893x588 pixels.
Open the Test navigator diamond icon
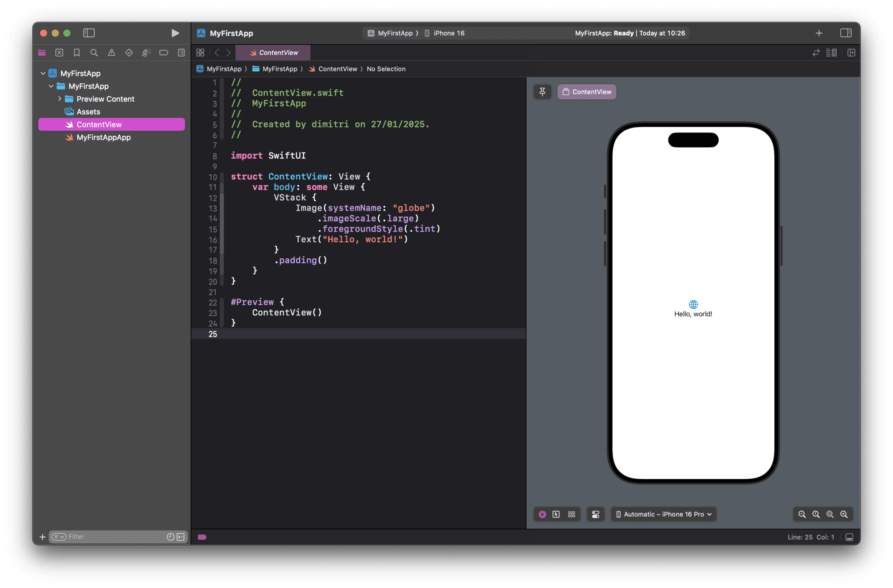129,53
